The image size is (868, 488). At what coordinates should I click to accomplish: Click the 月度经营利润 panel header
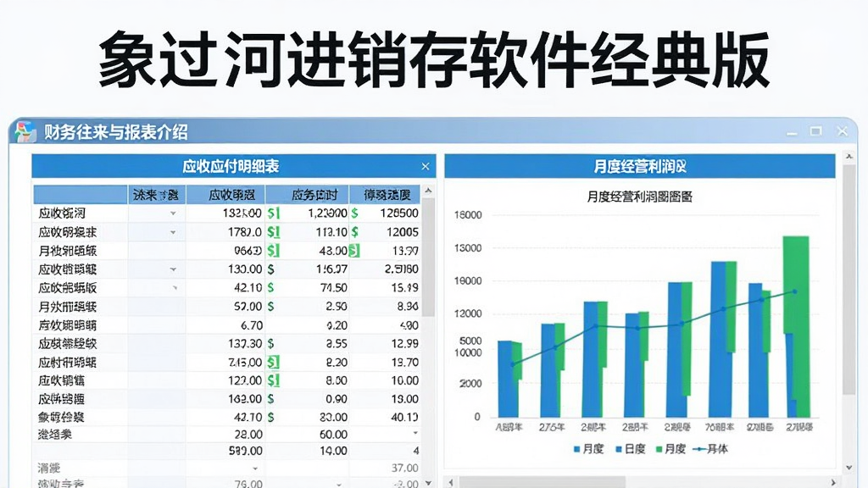coord(640,167)
